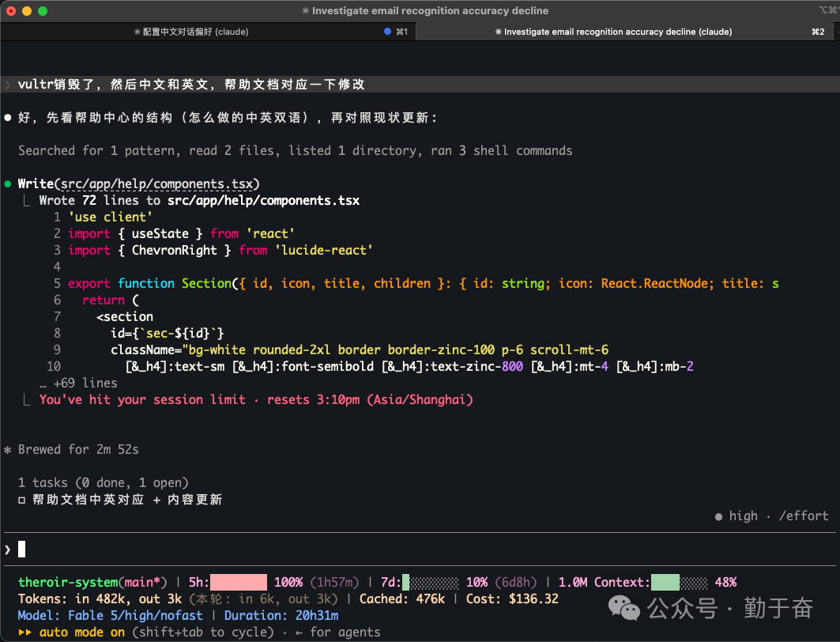Click 'theroir-system(main*)' branch label

(92, 583)
